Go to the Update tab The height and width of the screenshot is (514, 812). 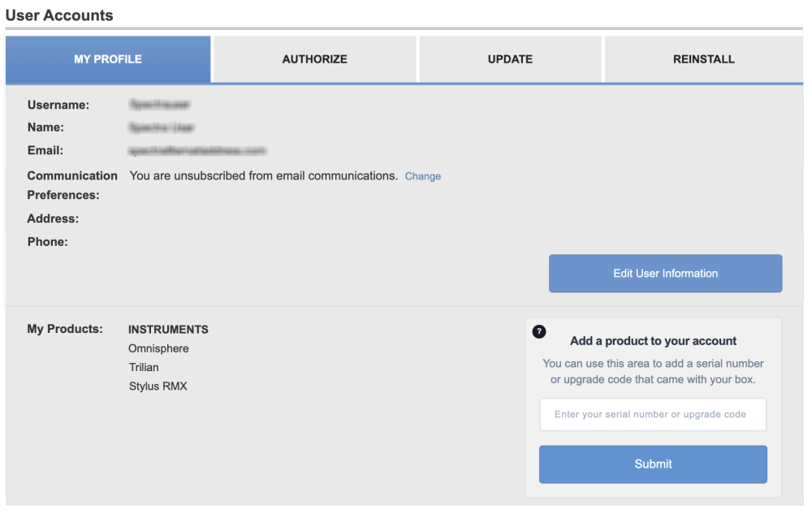coord(510,59)
